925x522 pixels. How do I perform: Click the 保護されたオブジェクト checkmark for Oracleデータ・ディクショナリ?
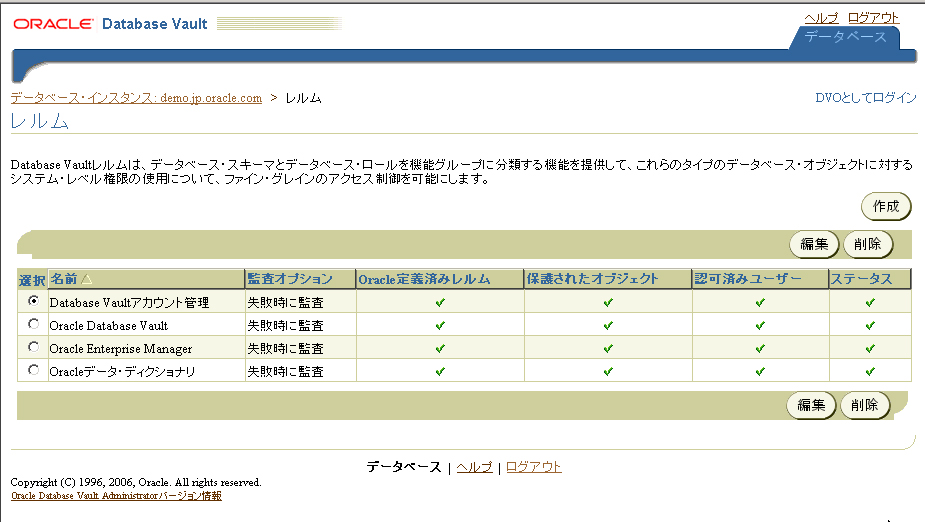tap(608, 372)
